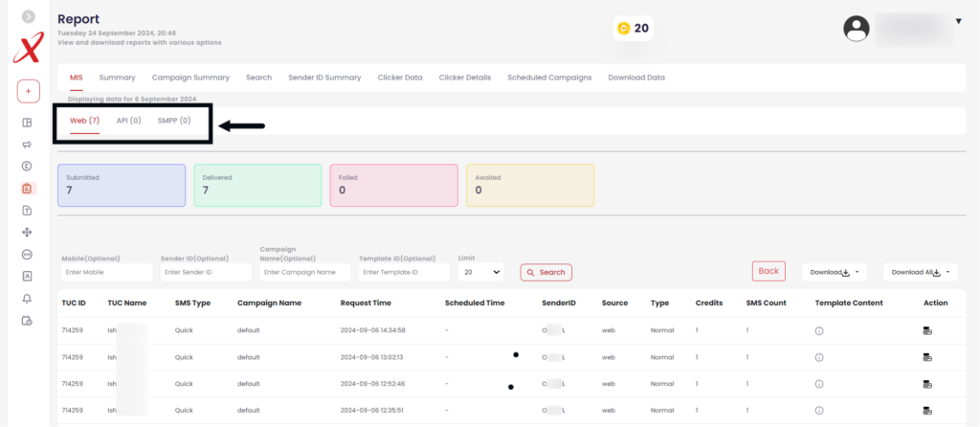Open the credits coin icon in sidebar

click(27, 167)
